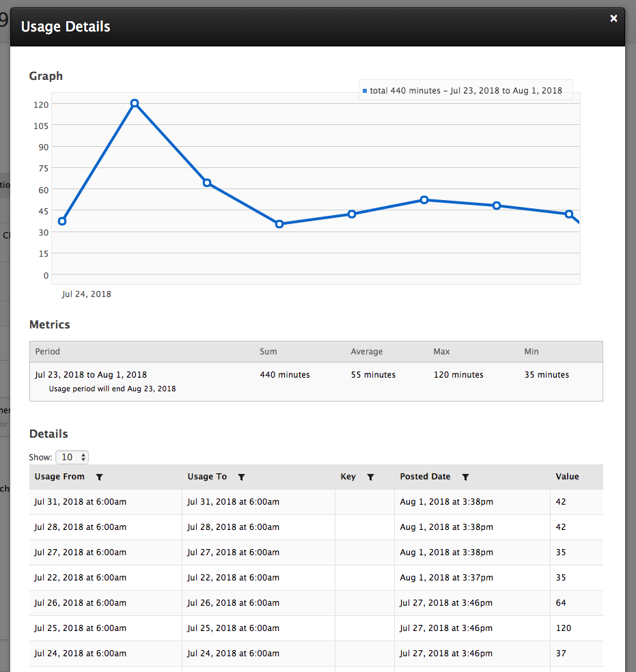Select the peak data point at 120
The image size is (636, 672).
point(135,104)
